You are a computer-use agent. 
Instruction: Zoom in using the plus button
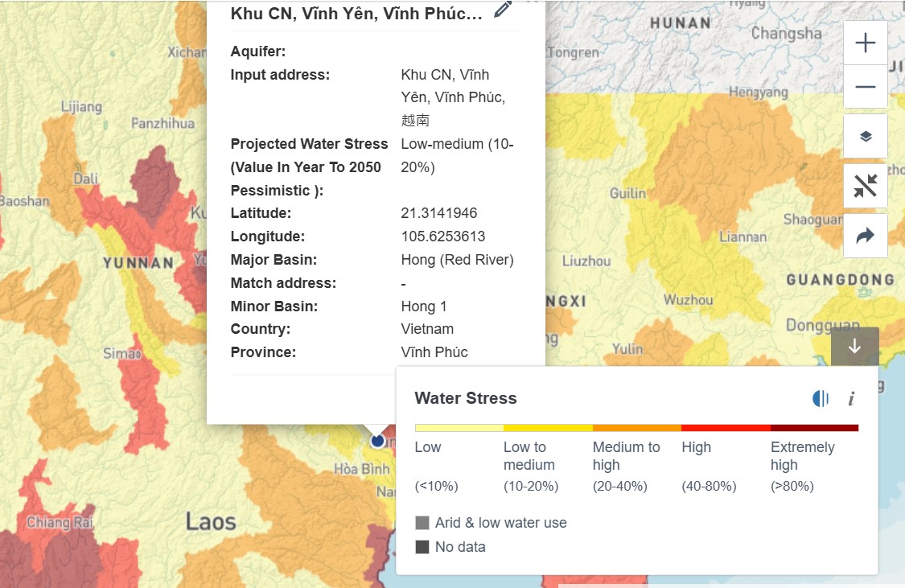click(865, 43)
